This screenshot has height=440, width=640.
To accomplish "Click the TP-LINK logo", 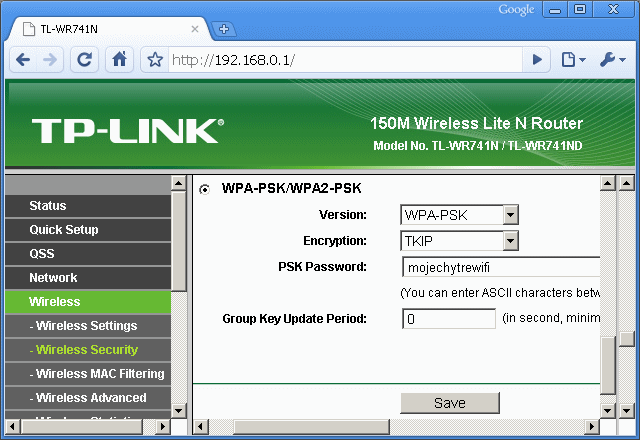I will pos(128,131).
